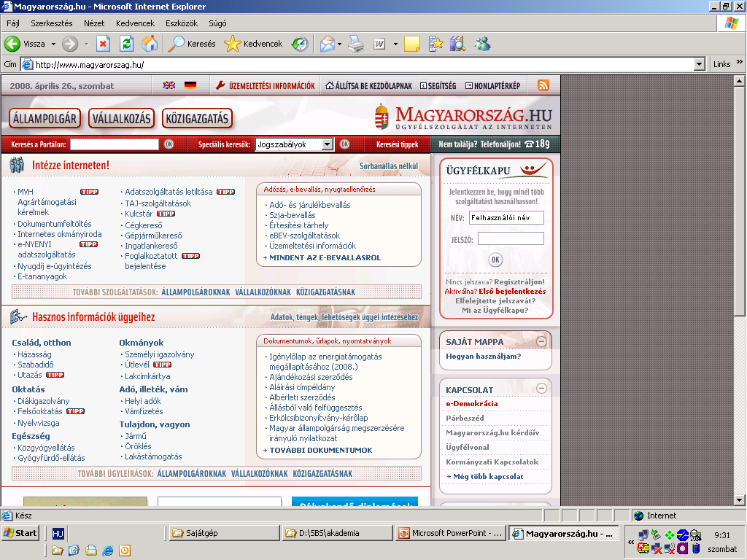This screenshot has width=747, height=560.
Task: Open the Back button history dropdown arrow
Action: click(x=53, y=44)
